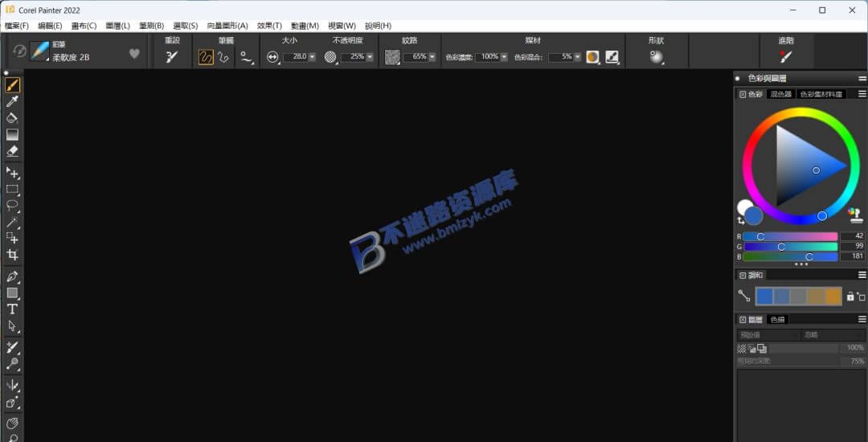
Task: Click the blue main color swatch
Action: tap(753, 216)
